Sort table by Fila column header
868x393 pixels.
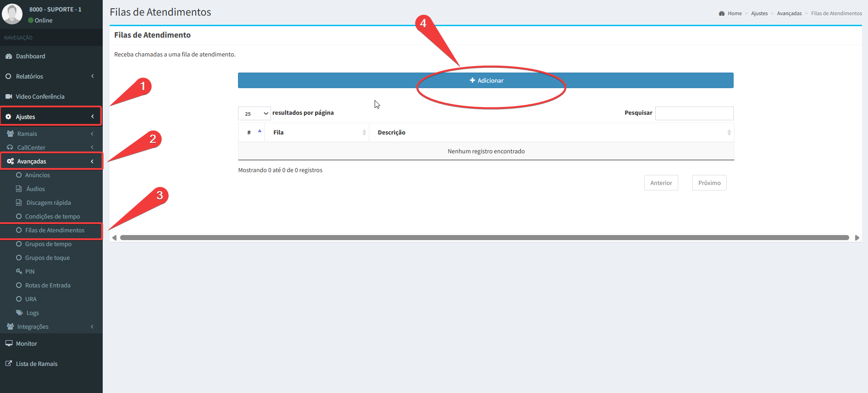316,133
